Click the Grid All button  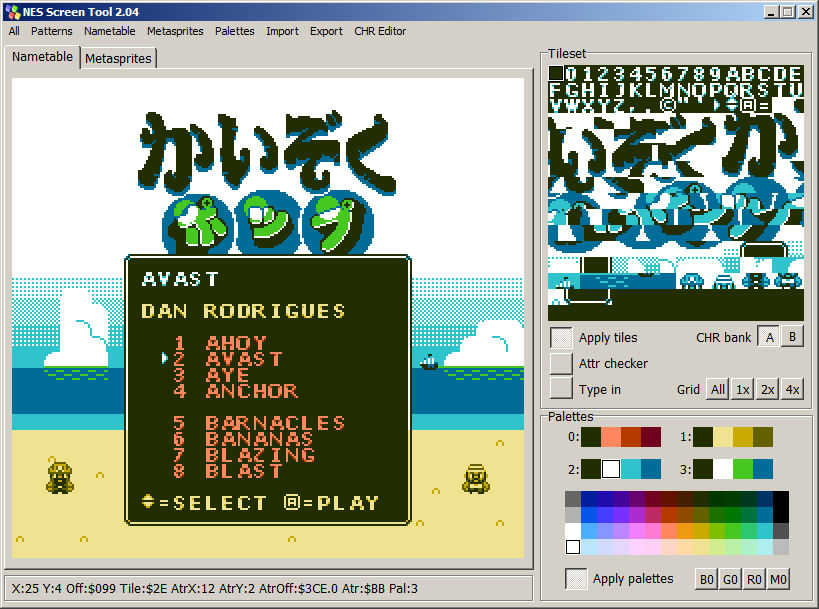[x=717, y=389]
